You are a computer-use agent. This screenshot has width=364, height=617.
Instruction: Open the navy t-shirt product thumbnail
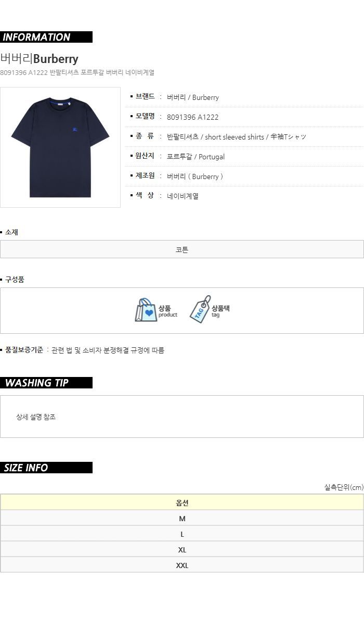coord(60,147)
